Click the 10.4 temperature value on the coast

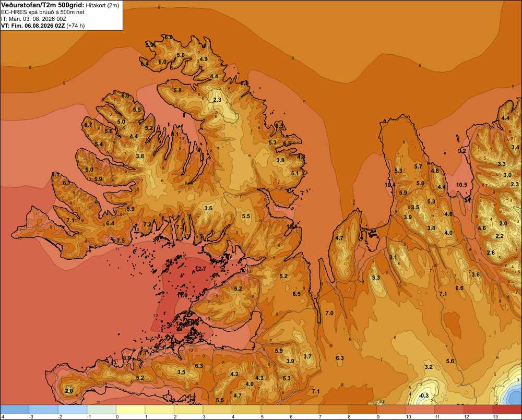point(390,185)
